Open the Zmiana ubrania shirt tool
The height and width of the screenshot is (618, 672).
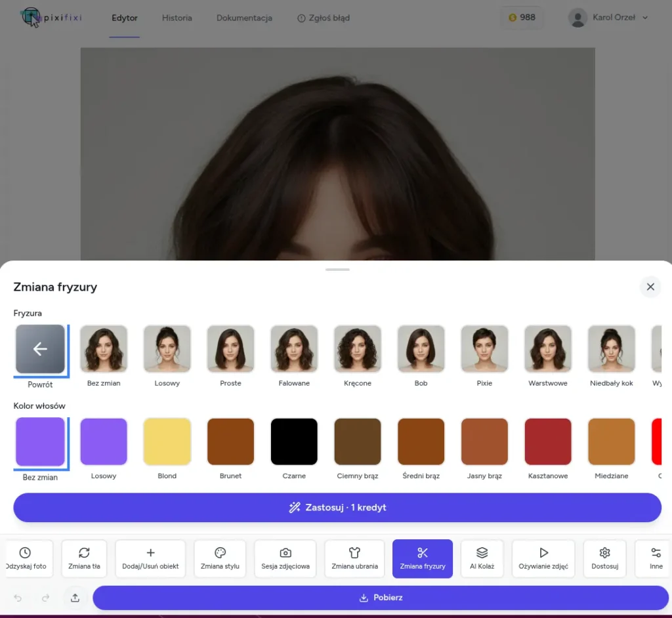[354, 558]
